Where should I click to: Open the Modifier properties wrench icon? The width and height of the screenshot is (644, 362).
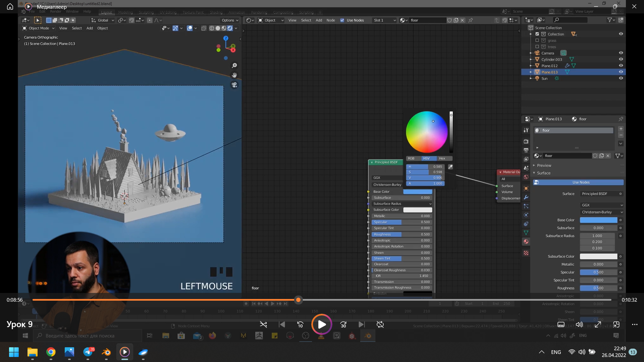526,197
